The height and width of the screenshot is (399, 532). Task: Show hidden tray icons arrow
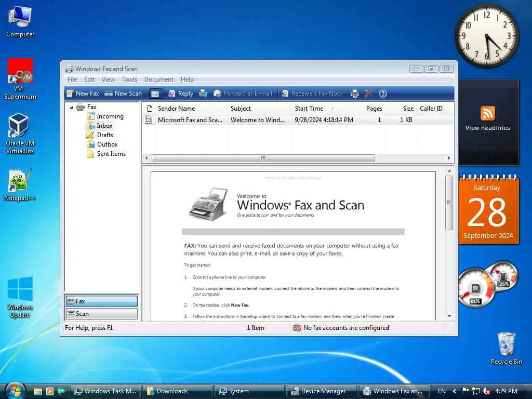coord(455,391)
